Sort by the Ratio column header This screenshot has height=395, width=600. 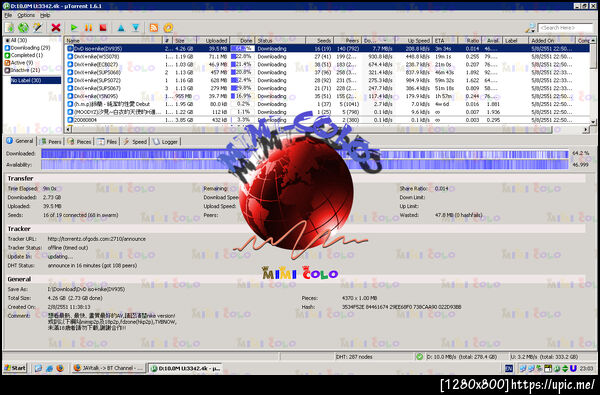(470, 41)
